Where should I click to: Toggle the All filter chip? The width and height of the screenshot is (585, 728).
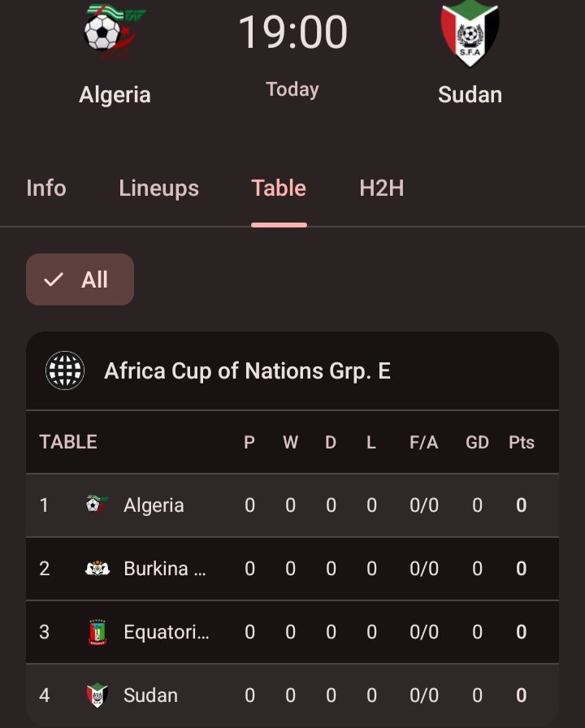(x=80, y=279)
